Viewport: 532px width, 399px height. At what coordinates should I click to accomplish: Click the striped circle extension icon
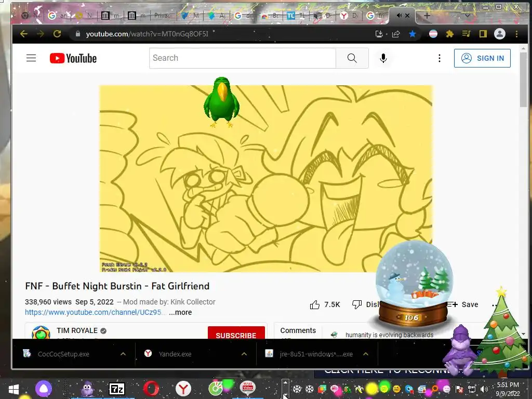433,34
